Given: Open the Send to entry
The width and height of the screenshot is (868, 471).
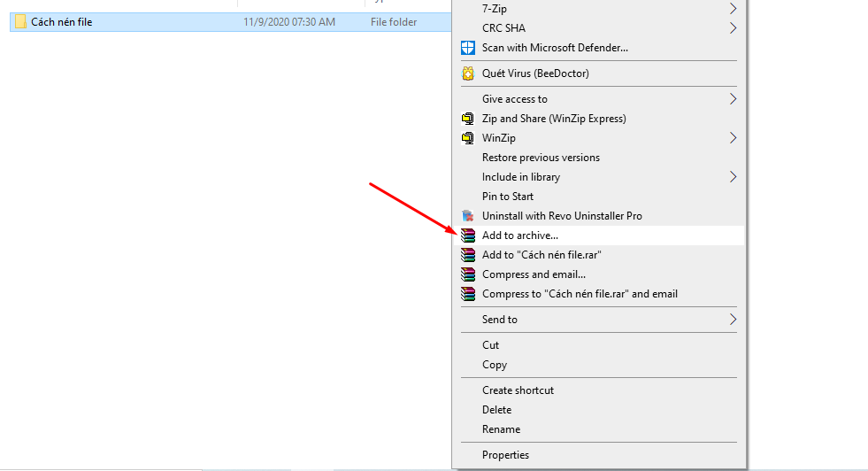Looking at the screenshot, I should coord(499,320).
